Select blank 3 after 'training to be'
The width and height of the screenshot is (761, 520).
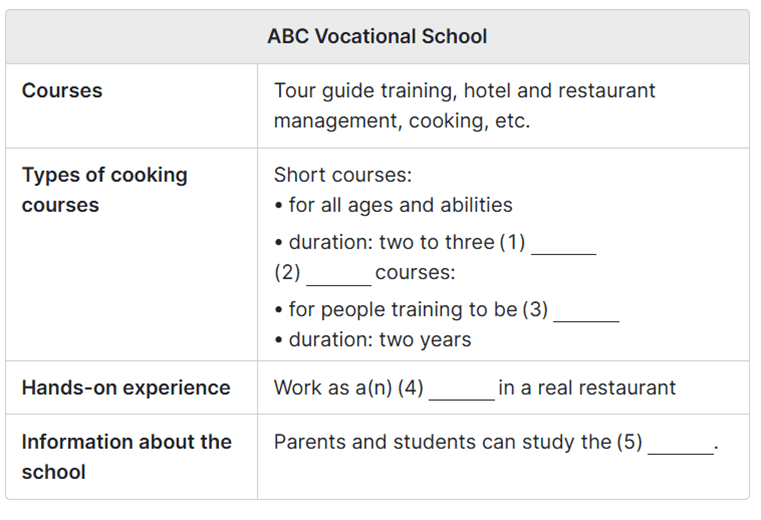(x=586, y=311)
